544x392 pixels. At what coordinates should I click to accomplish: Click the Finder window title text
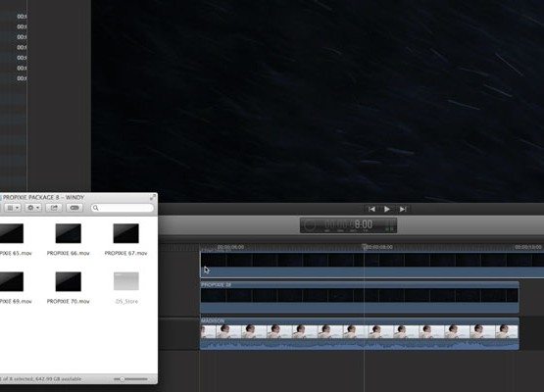tap(43, 197)
